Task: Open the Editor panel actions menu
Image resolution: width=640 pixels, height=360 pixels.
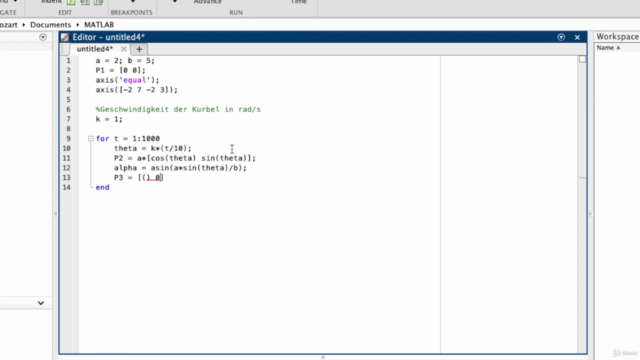Action: tap(561, 37)
